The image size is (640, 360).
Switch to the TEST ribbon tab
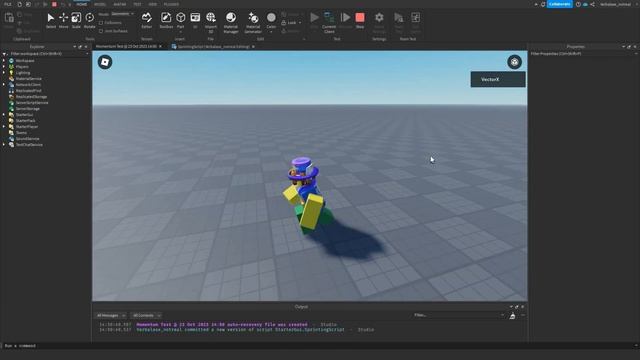[x=137, y=4]
